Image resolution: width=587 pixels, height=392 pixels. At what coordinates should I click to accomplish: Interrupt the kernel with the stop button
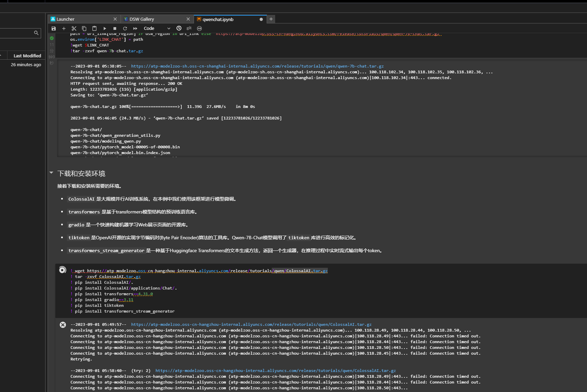[115, 29]
